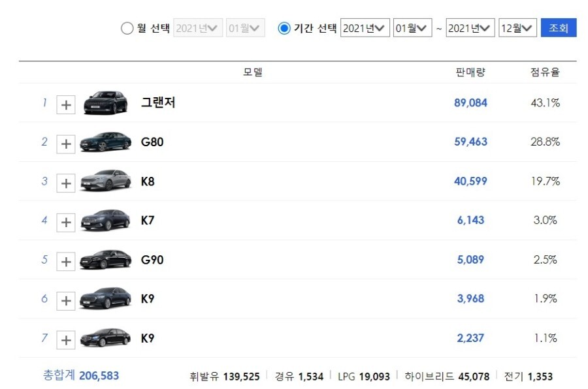The width and height of the screenshot is (588, 389).
Task: Select the 월 선택 radio button
Action: tap(127, 28)
